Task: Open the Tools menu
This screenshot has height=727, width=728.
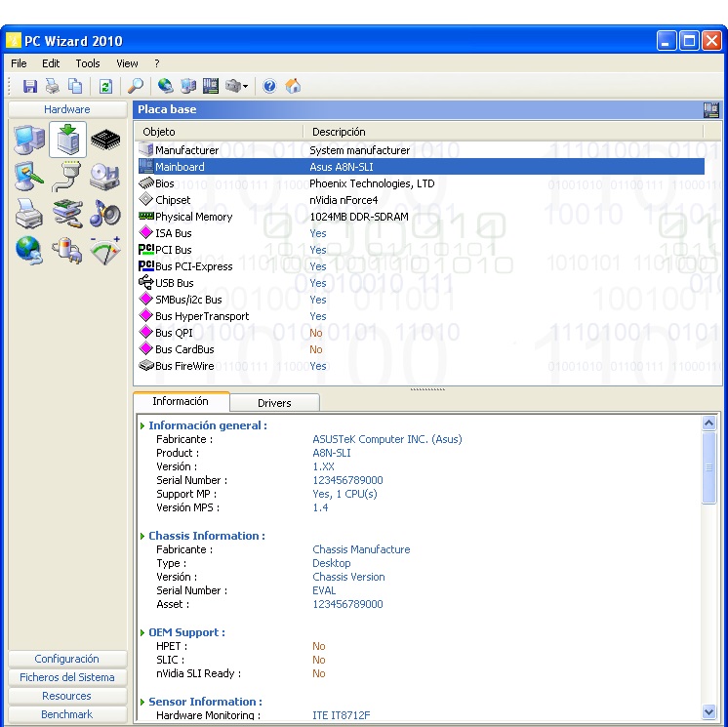Action: (x=88, y=63)
